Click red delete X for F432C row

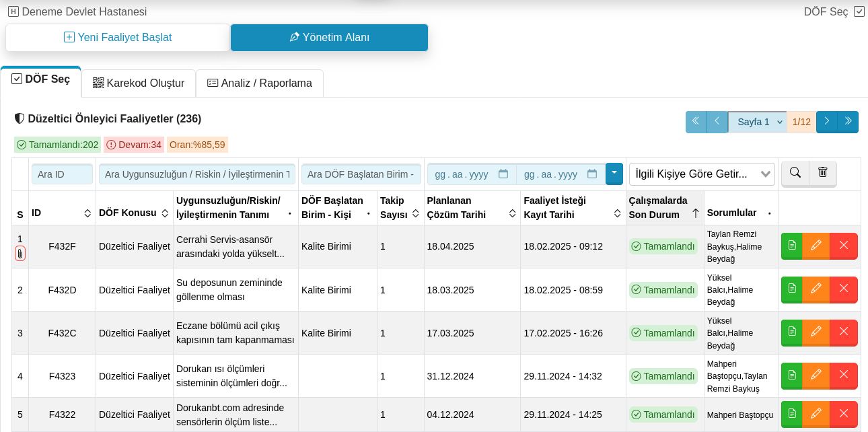(x=844, y=332)
